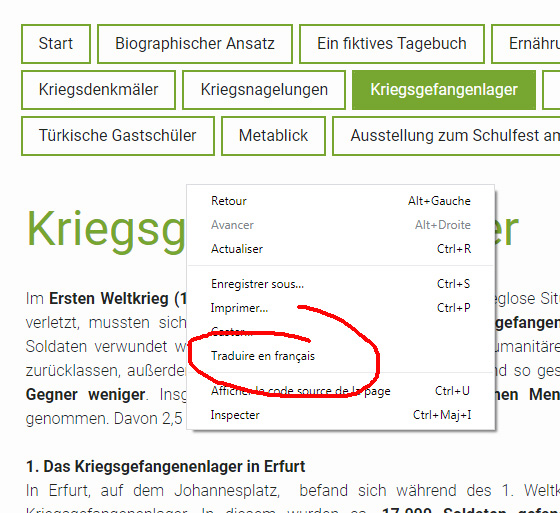Open Ausstellung zum Schulfest page
560x513 pixels.
pos(446,136)
